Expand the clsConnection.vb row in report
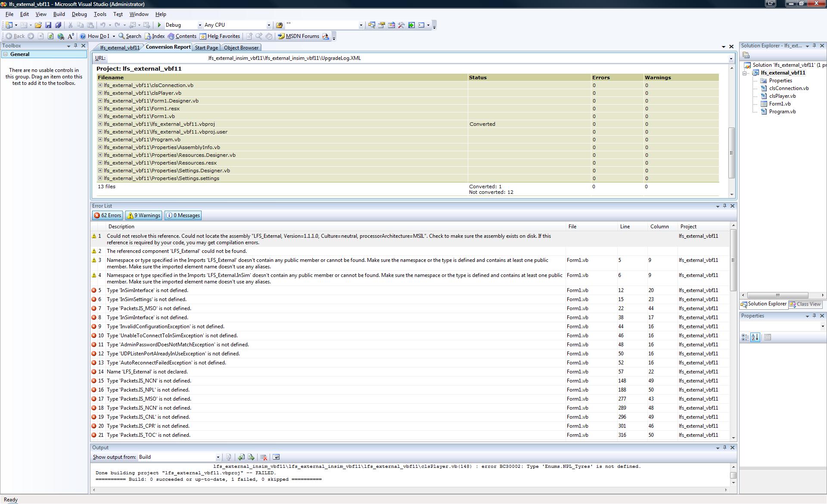827x504 pixels. click(x=100, y=85)
